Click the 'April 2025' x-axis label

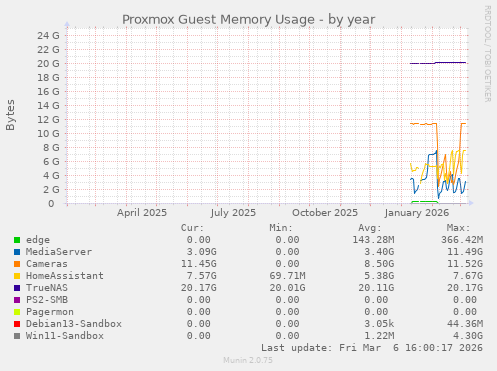(x=142, y=213)
